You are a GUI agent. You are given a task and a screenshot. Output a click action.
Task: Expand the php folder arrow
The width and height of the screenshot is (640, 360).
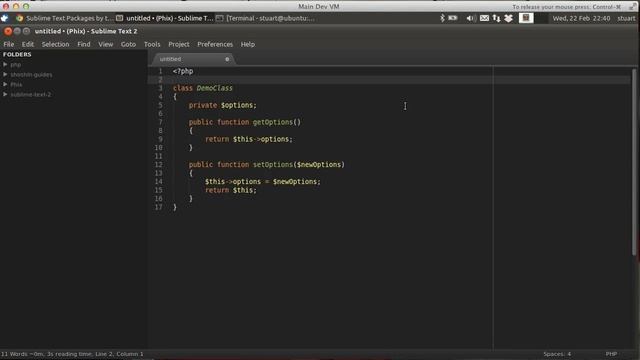5,64
